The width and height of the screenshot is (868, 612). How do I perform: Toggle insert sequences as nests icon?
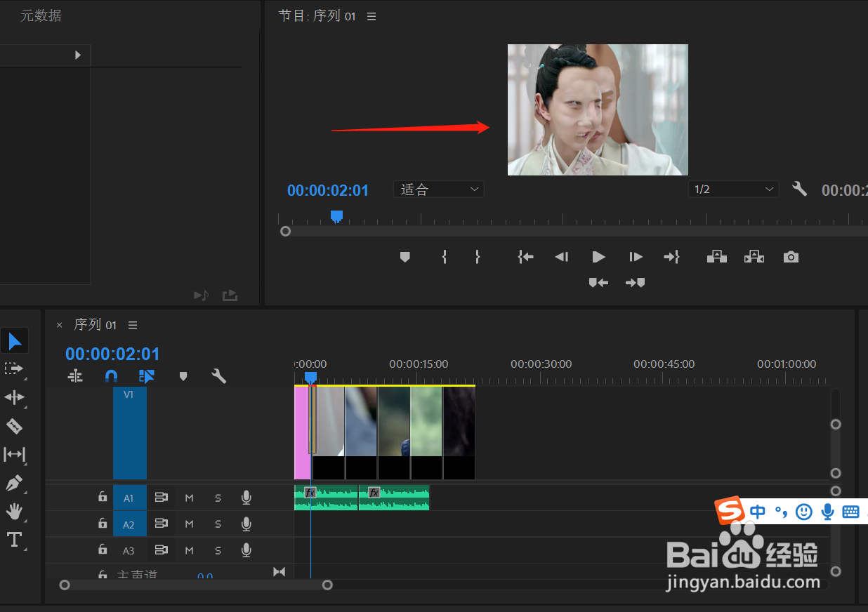coord(75,376)
